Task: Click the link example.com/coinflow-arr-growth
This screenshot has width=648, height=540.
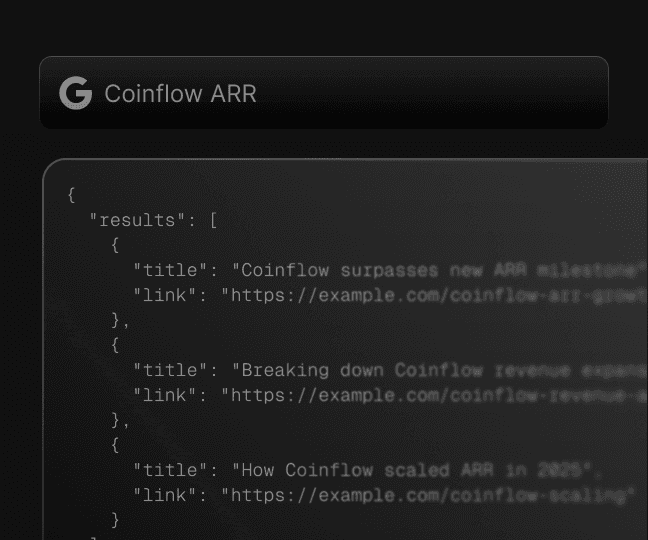Action: point(434,295)
